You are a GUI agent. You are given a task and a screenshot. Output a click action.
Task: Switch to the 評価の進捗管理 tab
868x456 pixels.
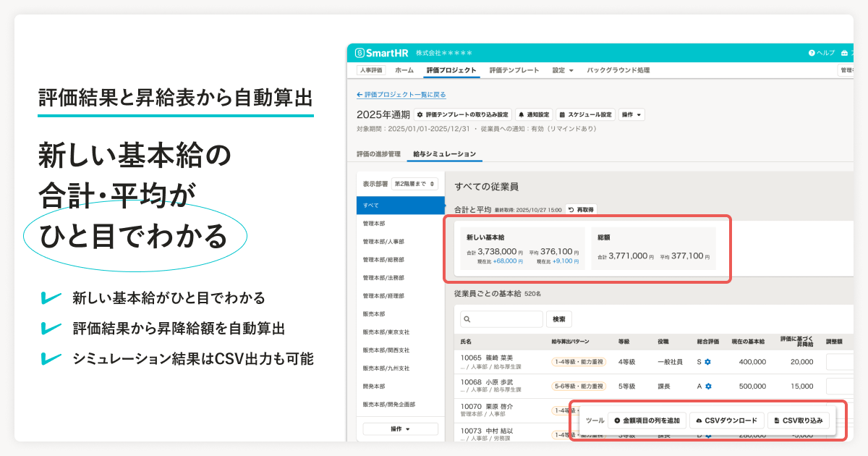pos(380,153)
